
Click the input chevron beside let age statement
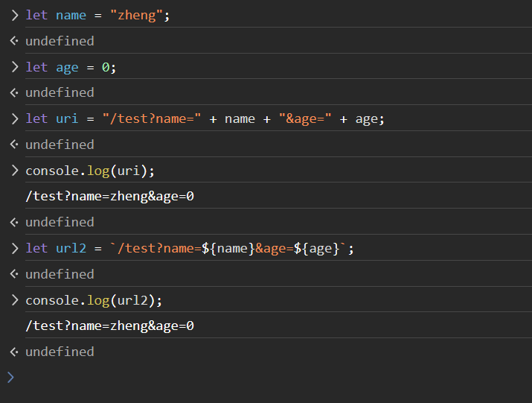(x=14, y=67)
